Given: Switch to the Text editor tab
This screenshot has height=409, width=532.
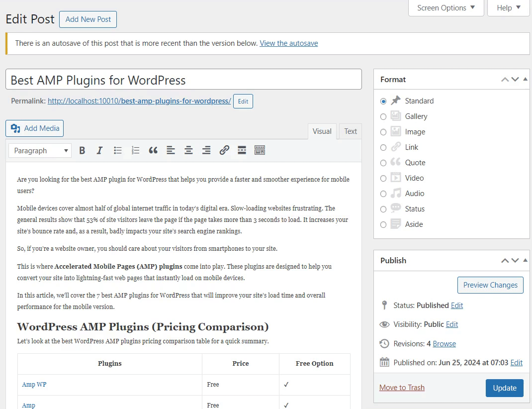Looking at the screenshot, I should pyautogui.click(x=351, y=131).
